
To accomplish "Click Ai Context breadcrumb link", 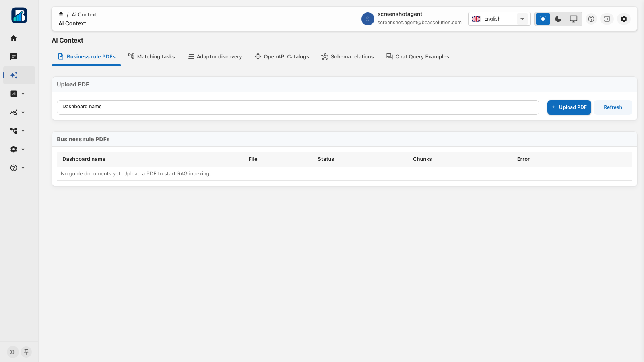I will tap(84, 14).
